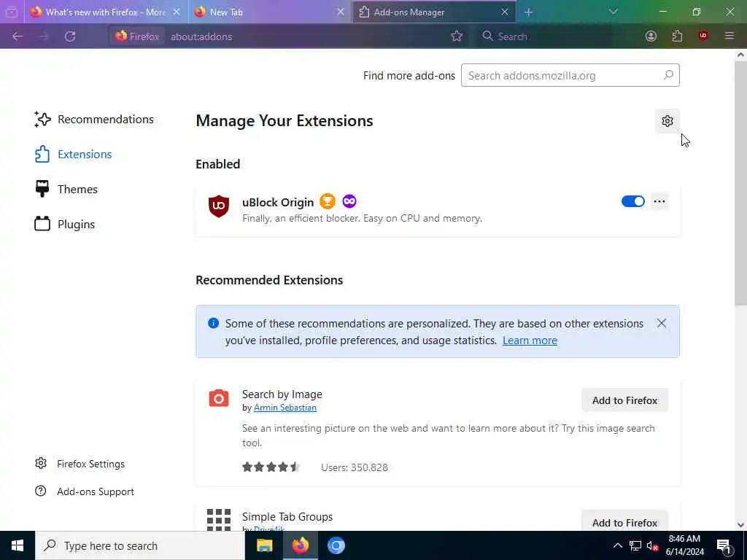Click the back navigation arrow

[18, 36]
